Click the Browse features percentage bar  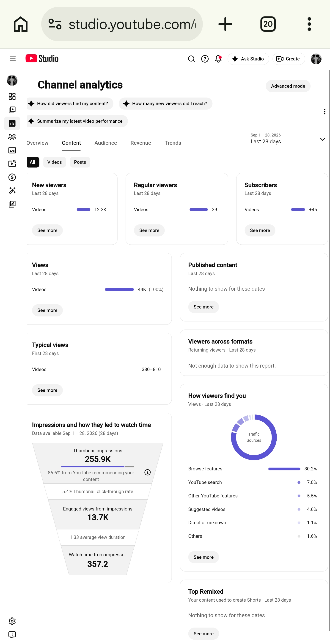point(284,469)
